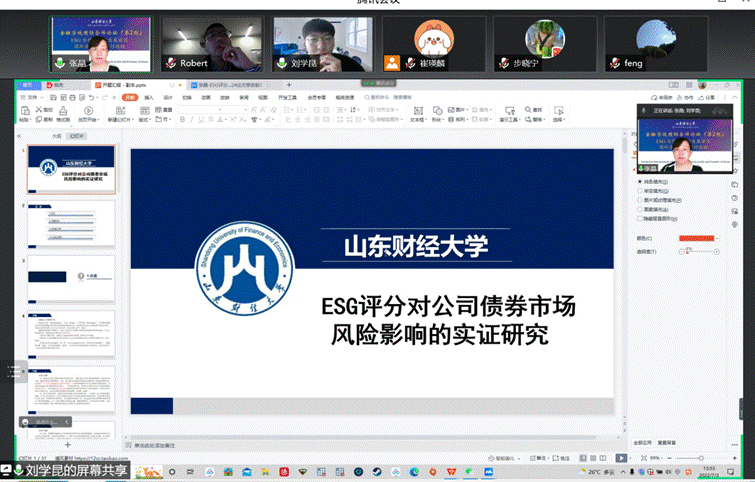Click the Share button at top right
This screenshot has height=482, width=755.
(708, 97)
